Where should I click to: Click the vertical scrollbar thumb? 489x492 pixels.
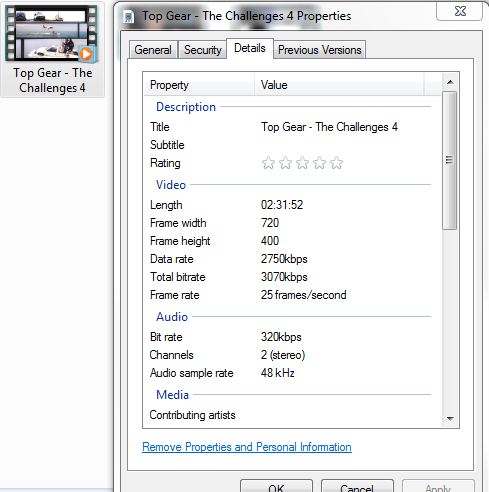[x=450, y=160]
